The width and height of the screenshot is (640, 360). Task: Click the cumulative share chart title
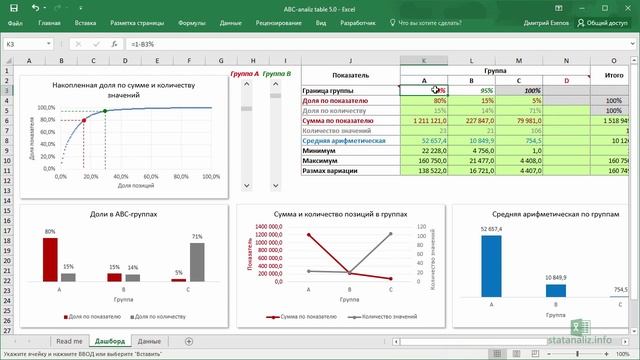[x=124, y=90]
